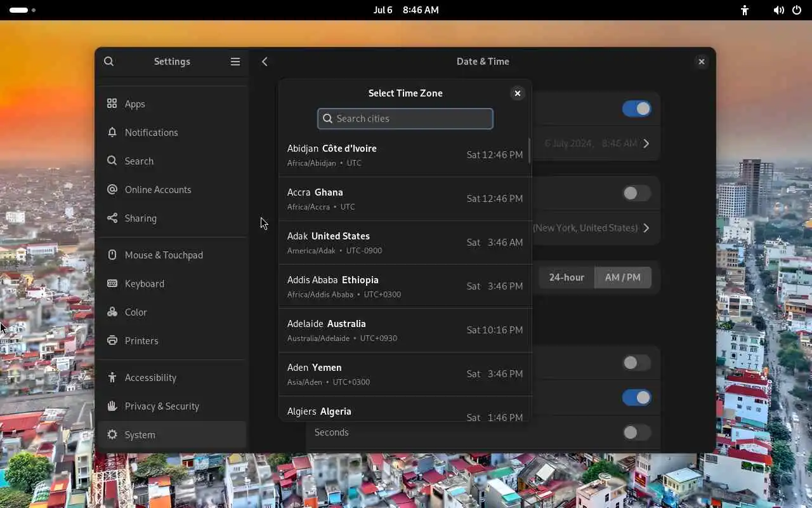The width and height of the screenshot is (812, 508).
Task: Select Algiers Algeria time zone
Action: (x=405, y=409)
